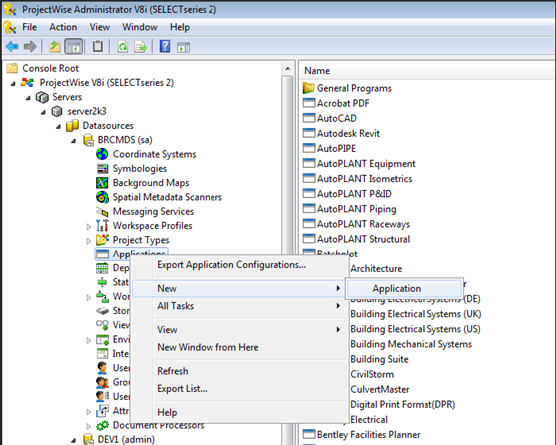Click the clipboard Paste toolbar icon

pyautogui.click(x=98, y=46)
